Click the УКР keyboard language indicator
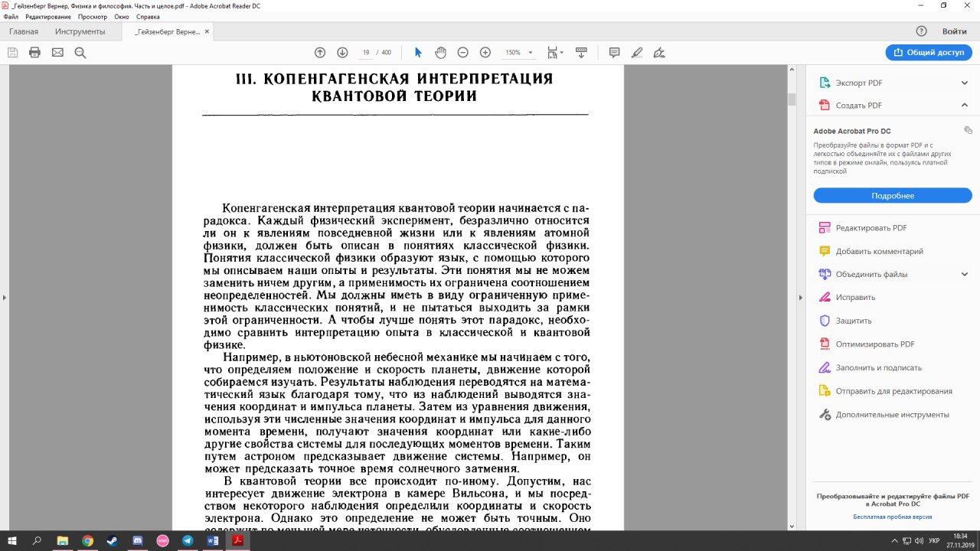 point(933,540)
